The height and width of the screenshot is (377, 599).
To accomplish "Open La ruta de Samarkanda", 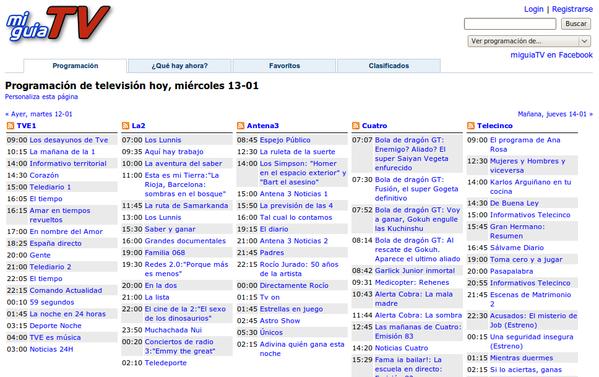I will pos(186,205).
